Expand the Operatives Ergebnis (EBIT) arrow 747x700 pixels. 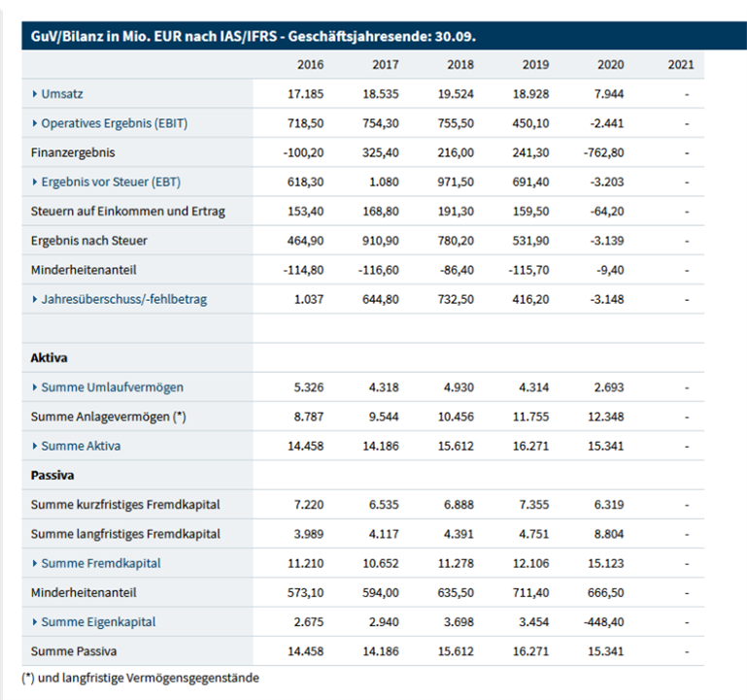point(34,123)
